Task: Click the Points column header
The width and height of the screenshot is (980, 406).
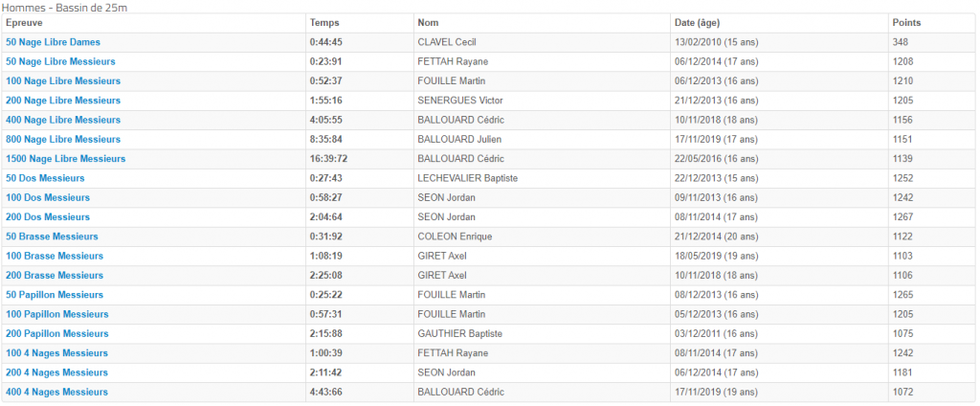Action: pos(906,23)
